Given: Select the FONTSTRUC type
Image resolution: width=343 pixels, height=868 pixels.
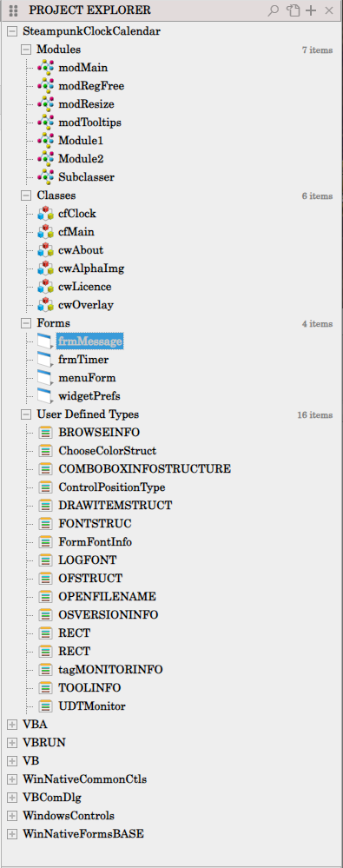Looking at the screenshot, I should [x=95, y=524].
